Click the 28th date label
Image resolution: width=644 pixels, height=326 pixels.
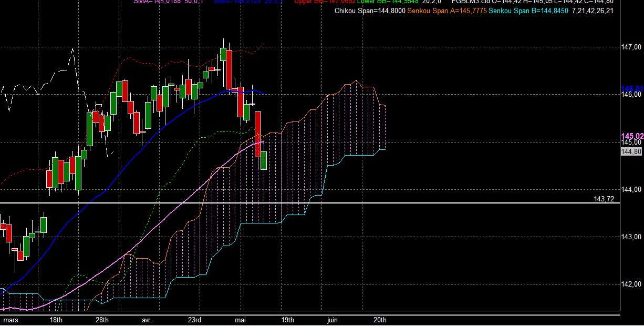(x=102, y=320)
